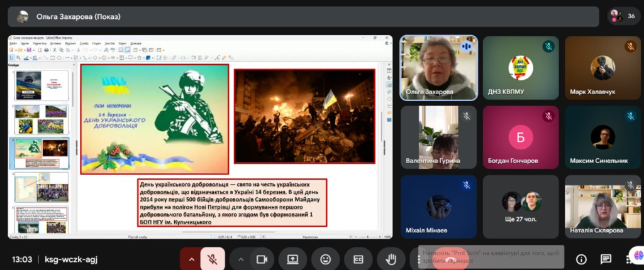Viewport: 644px width, 270px height.
Task: Click the meeting code ksg-wczk-agj
Action: pyautogui.click(x=72, y=259)
